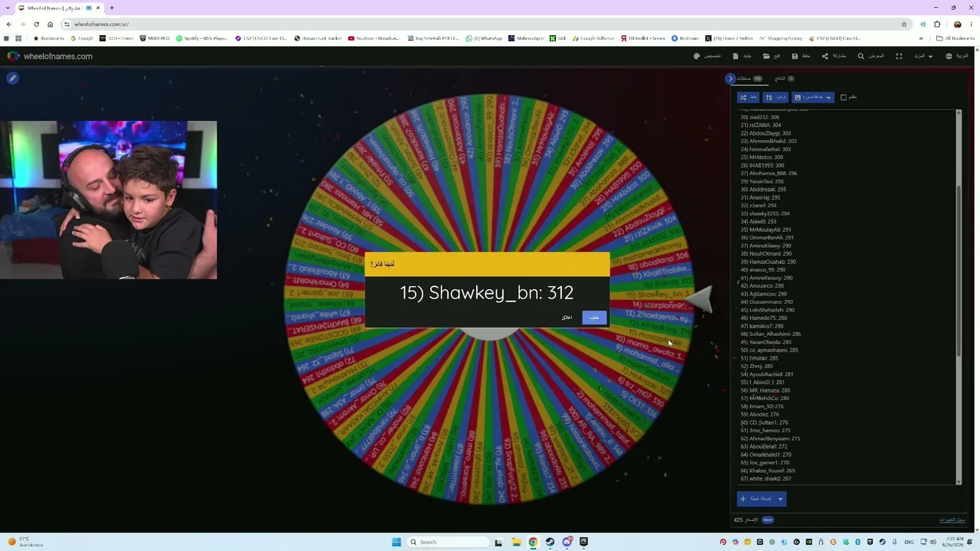Switch to the Entries tab
The width and height of the screenshot is (980, 551).
tap(748, 78)
